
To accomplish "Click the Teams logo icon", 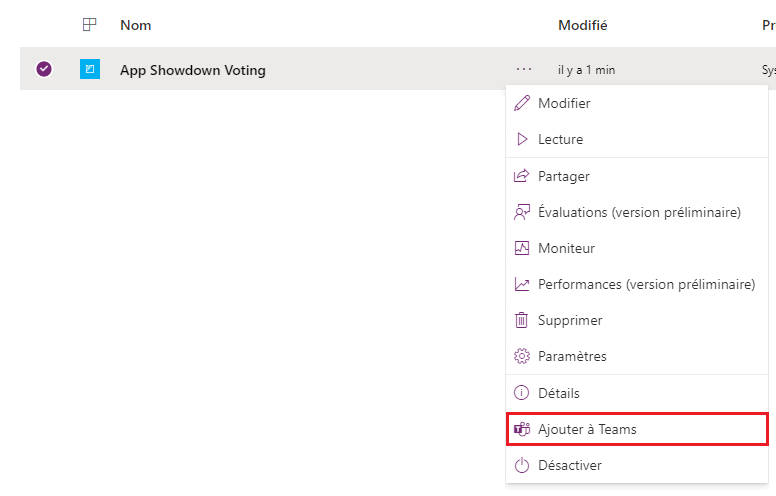I will [521, 429].
